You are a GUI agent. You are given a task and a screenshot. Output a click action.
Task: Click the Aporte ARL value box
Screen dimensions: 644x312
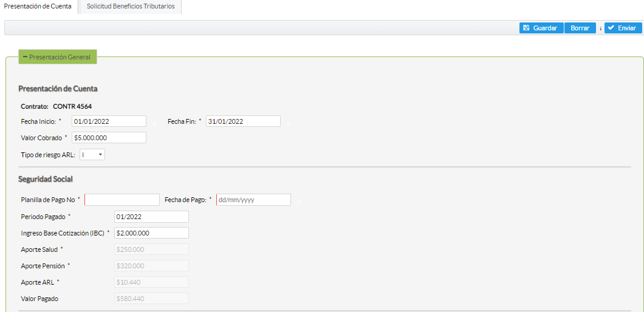pos(151,282)
